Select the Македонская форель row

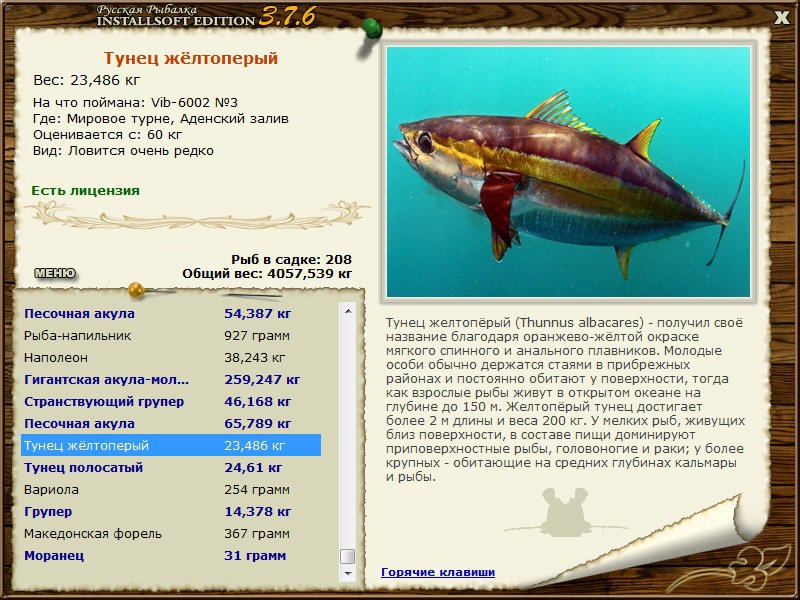click(x=171, y=534)
